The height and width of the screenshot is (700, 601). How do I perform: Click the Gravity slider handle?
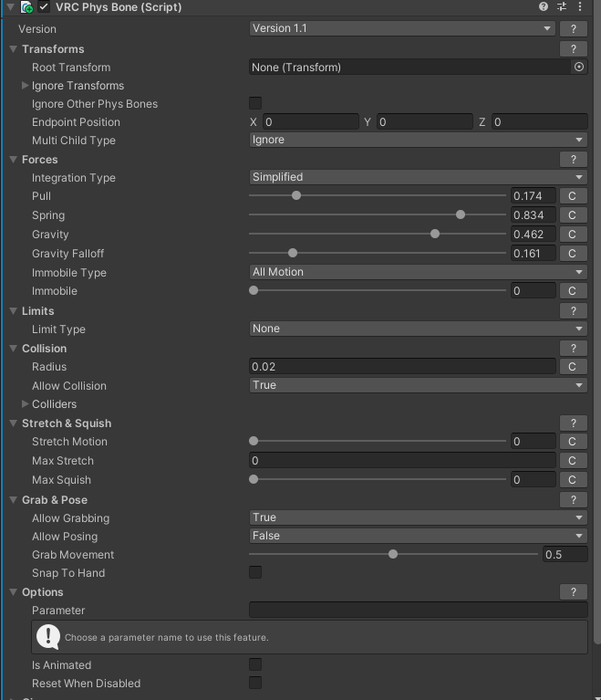[x=435, y=235]
